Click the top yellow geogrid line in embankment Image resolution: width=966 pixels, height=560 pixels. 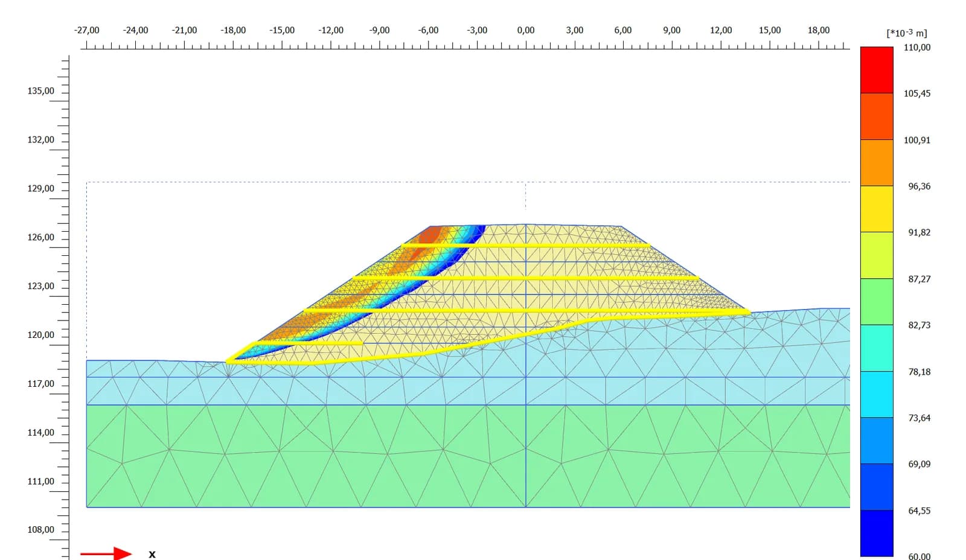pyautogui.click(x=526, y=246)
